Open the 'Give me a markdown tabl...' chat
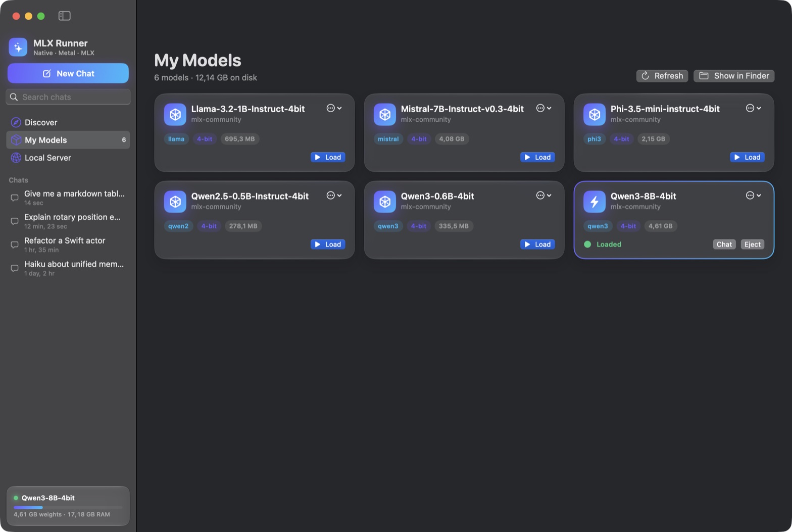The height and width of the screenshot is (532, 792). 68,198
